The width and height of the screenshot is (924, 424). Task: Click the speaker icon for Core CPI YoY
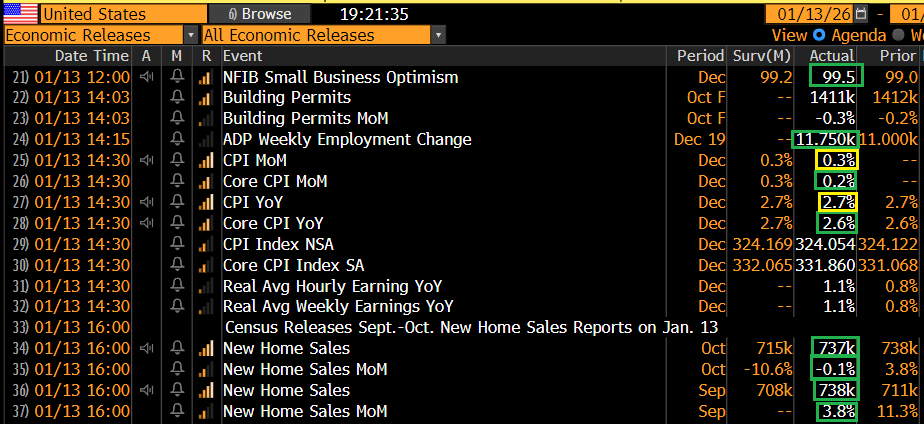147,223
